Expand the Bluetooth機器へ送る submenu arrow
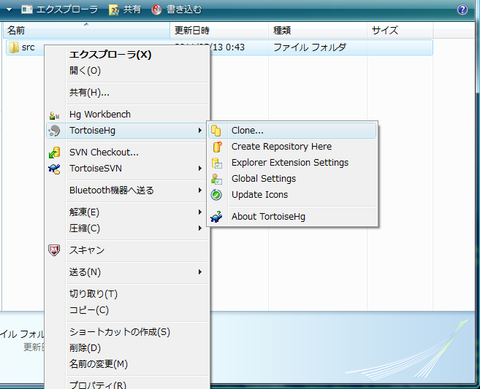The image size is (480, 389). [x=200, y=190]
